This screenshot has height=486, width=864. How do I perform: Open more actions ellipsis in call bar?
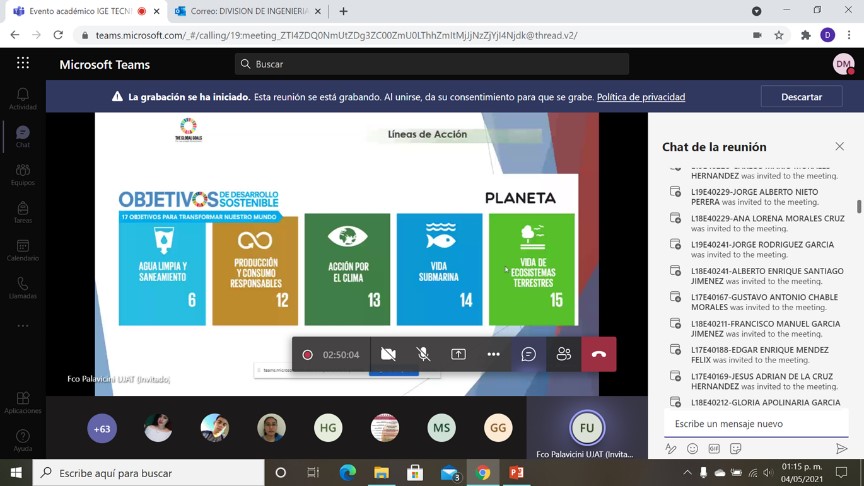pyautogui.click(x=493, y=354)
